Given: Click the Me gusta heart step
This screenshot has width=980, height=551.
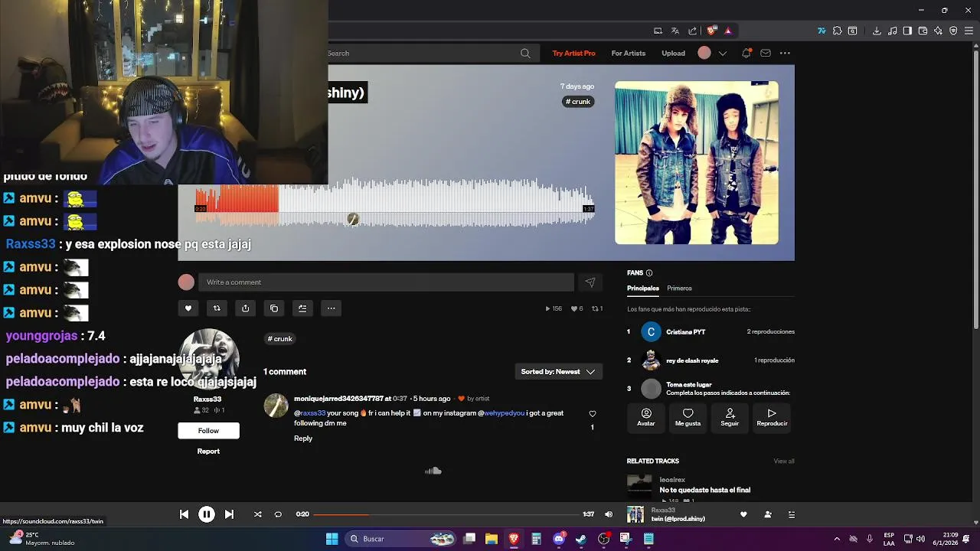Looking at the screenshot, I should pyautogui.click(x=688, y=417).
